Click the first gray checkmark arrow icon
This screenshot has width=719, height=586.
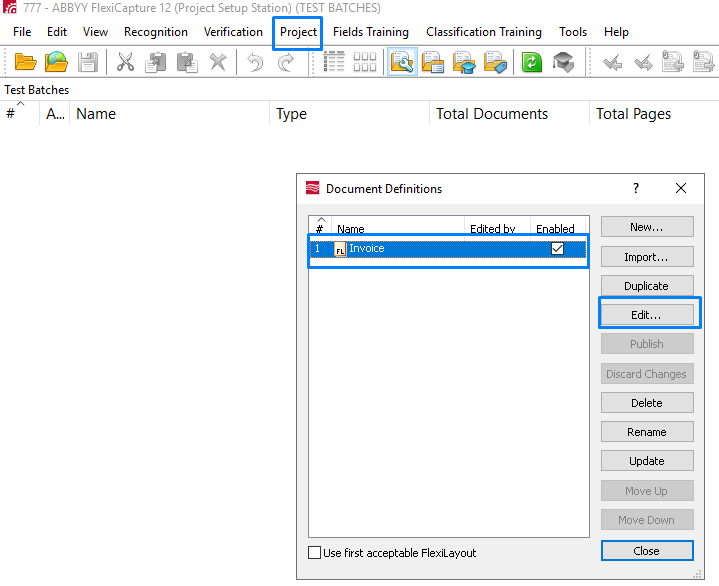click(x=612, y=62)
